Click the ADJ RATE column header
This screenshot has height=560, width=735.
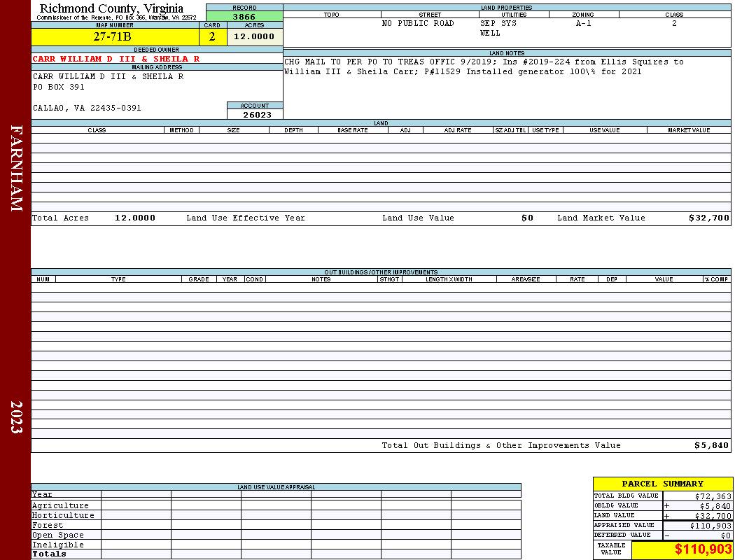pyautogui.click(x=458, y=130)
